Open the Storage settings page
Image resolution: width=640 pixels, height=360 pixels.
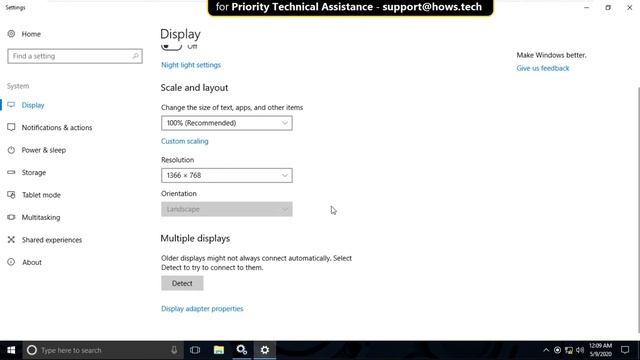33,173
